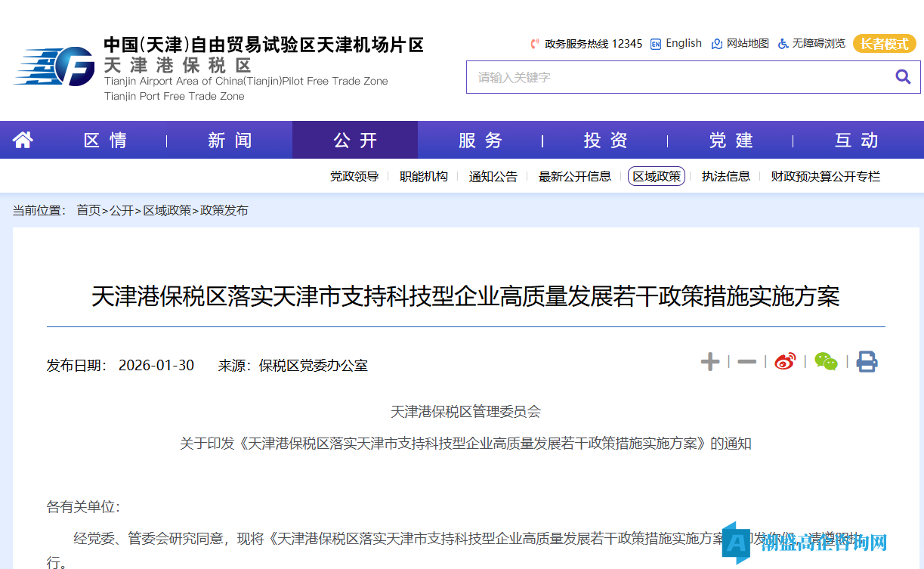Image resolution: width=924 pixels, height=569 pixels.
Task: Share the article via WeChat
Action: click(826, 361)
